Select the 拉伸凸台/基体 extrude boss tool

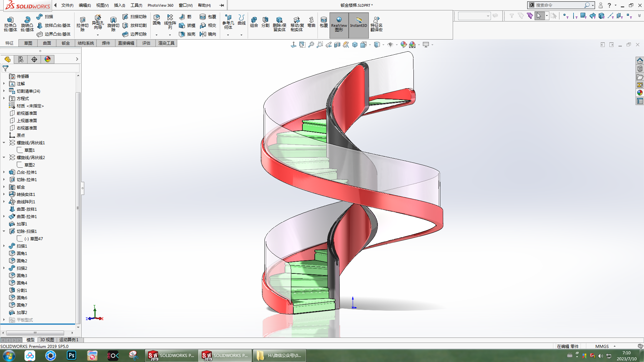point(10,24)
